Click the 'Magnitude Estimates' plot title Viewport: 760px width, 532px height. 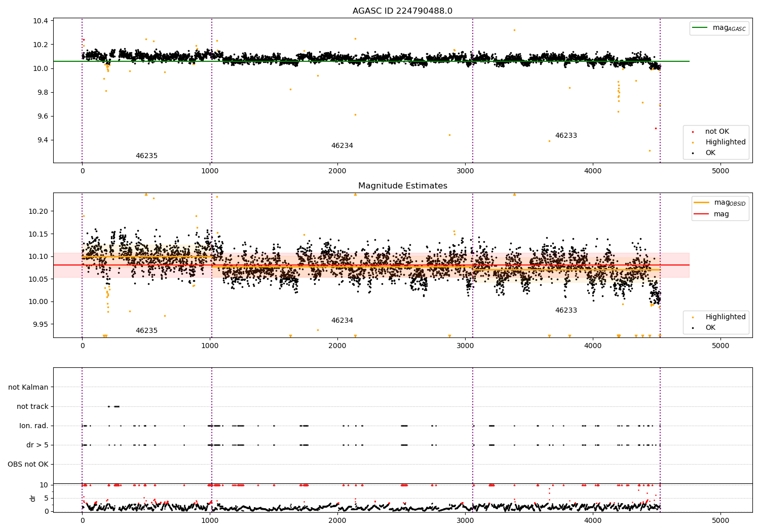point(402,186)
